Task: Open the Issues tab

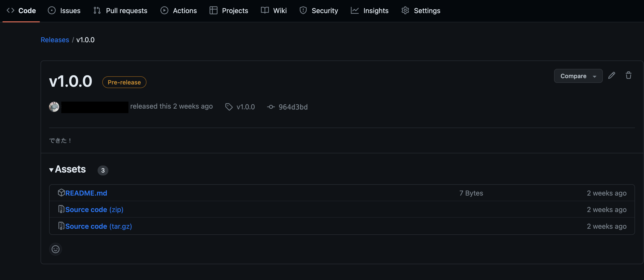Action: 64,11
